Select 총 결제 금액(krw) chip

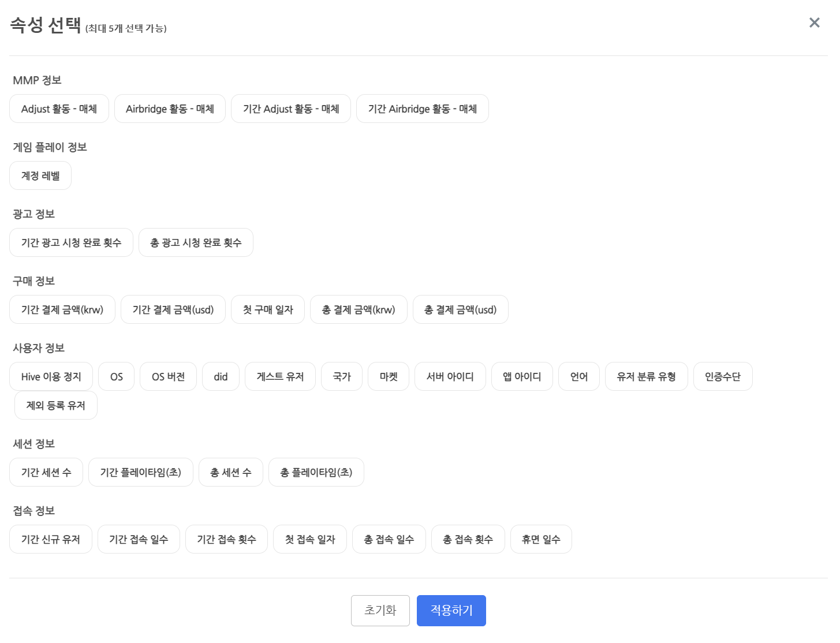[x=358, y=309]
